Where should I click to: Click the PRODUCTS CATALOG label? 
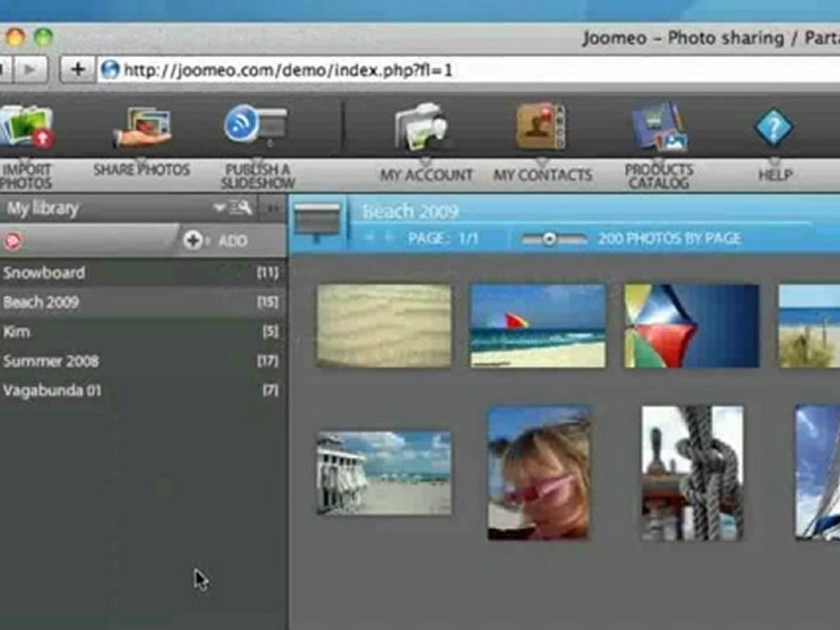point(659,176)
